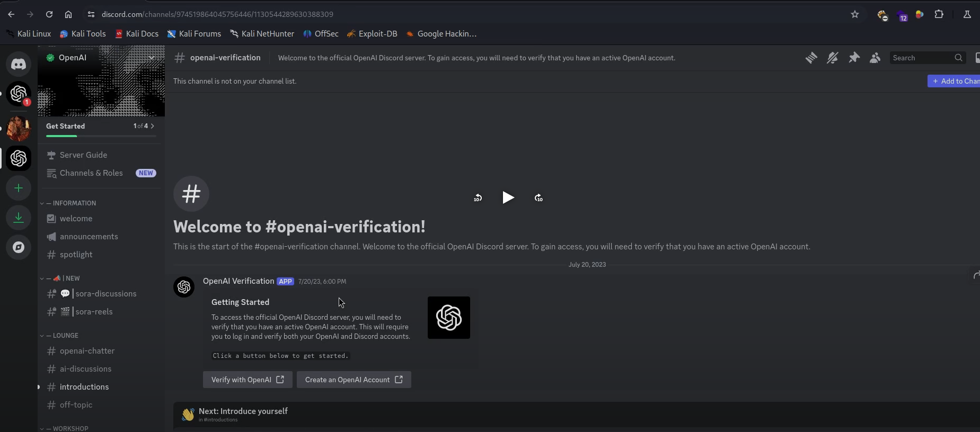
Task: Open the OffSec bookmark
Action: pyautogui.click(x=321, y=34)
